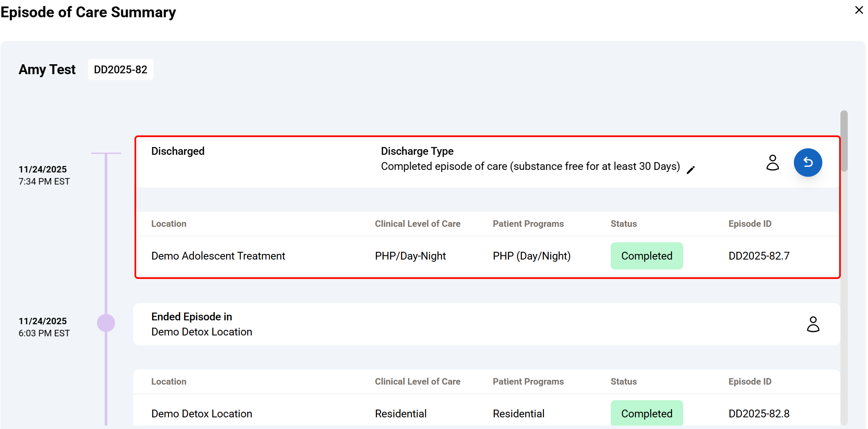
Task: Click Clinical Level of Care header in lower table
Action: tap(417, 382)
